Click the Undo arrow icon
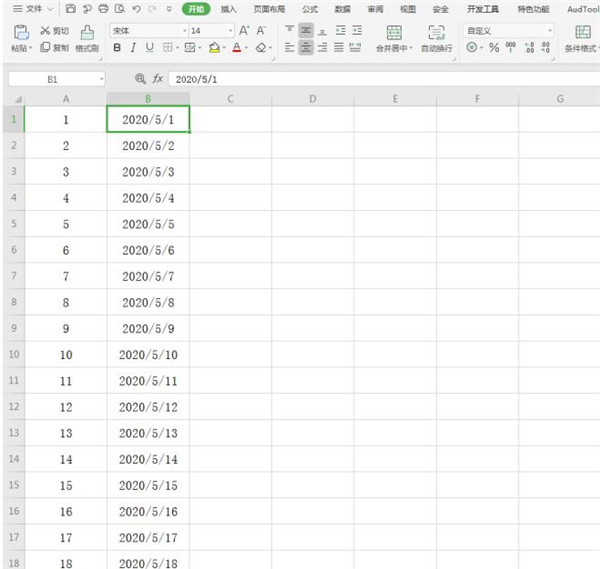This screenshot has width=600, height=569. tap(136, 9)
